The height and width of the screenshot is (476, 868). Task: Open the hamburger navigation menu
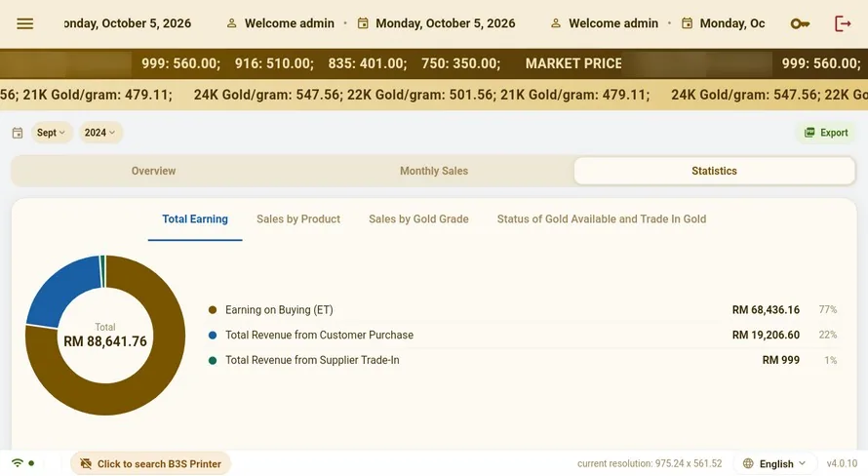(25, 23)
